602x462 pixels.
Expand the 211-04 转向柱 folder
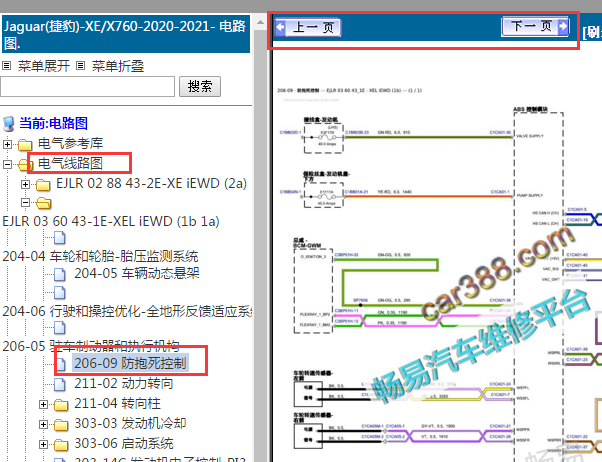tap(43, 404)
